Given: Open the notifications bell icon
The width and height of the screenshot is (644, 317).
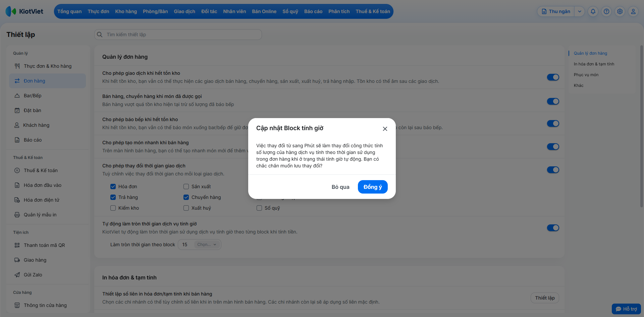Looking at the screenshot, I should coord(593,11).
